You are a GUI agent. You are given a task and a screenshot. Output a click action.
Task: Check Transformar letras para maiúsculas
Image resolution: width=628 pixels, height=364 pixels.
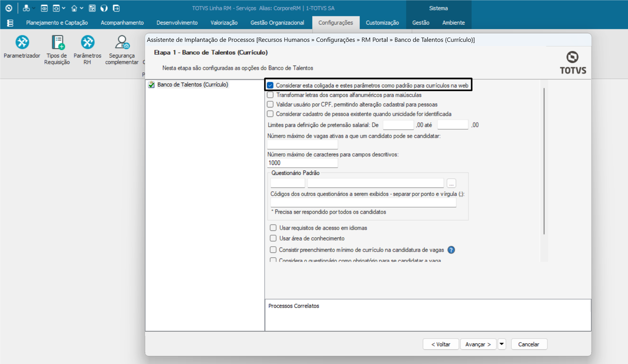(270, 95)
